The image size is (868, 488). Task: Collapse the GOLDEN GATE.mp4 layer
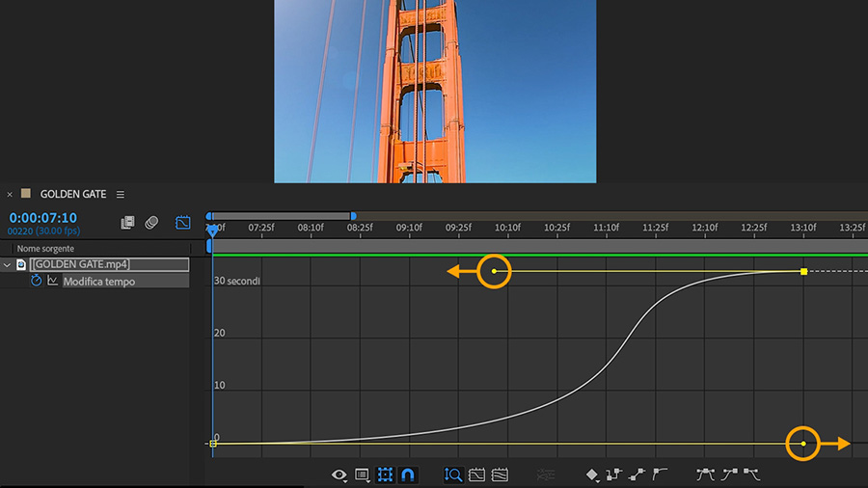[7, 265]
